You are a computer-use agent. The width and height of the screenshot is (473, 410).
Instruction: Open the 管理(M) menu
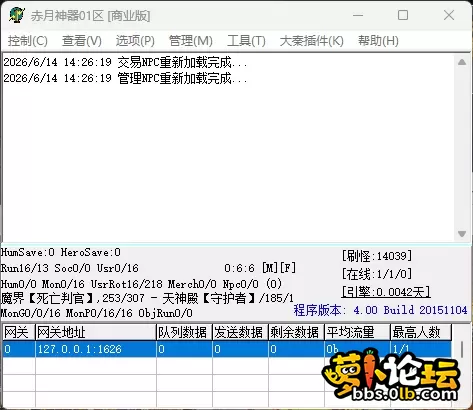[x=191, y=41]
